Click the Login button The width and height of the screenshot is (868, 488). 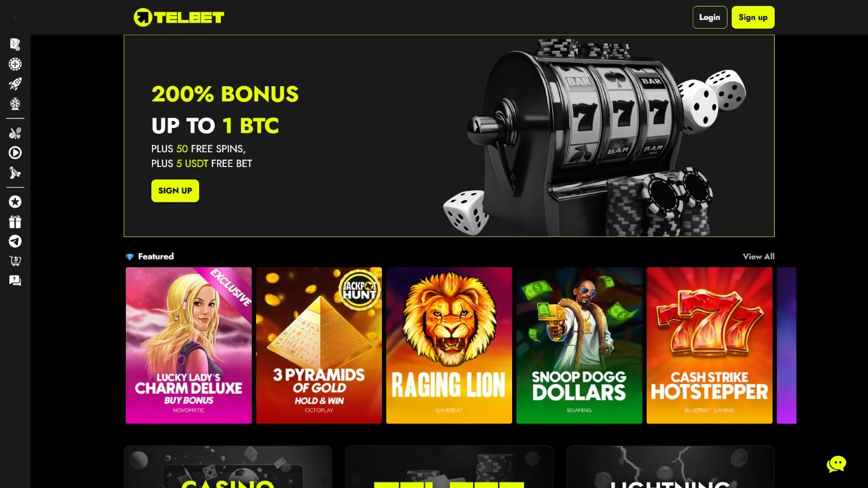click(710, 17)
